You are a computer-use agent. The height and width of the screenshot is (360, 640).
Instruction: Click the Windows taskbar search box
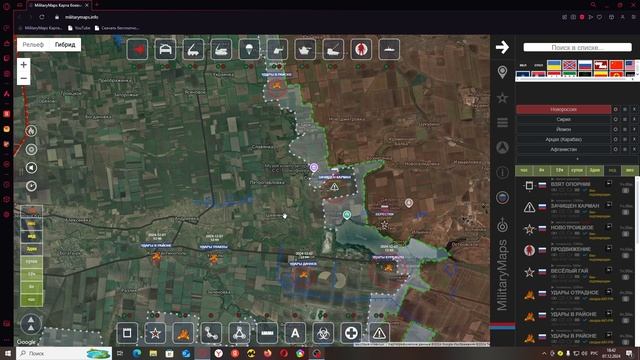click(64, 353)
